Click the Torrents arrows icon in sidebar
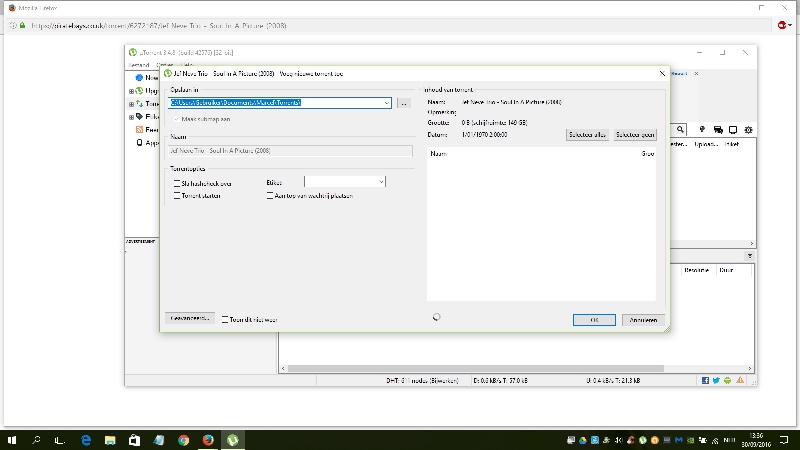 (x=139, y=104)
